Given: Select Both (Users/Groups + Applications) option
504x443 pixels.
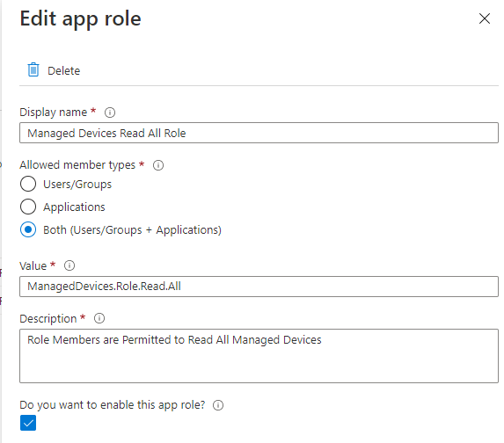Looking at the screenshot, I should pos(28,229).
